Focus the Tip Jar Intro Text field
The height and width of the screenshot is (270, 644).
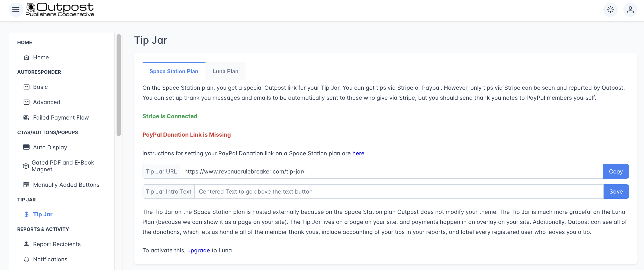pos(398,192)
